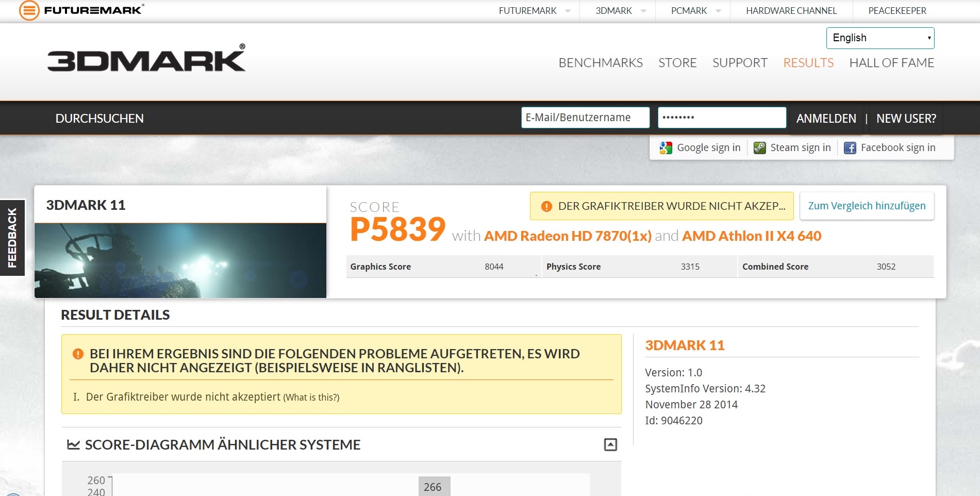Click the warning icon in driver banner
The height and width of the screenshot is (496, 980).
point(546,206)
